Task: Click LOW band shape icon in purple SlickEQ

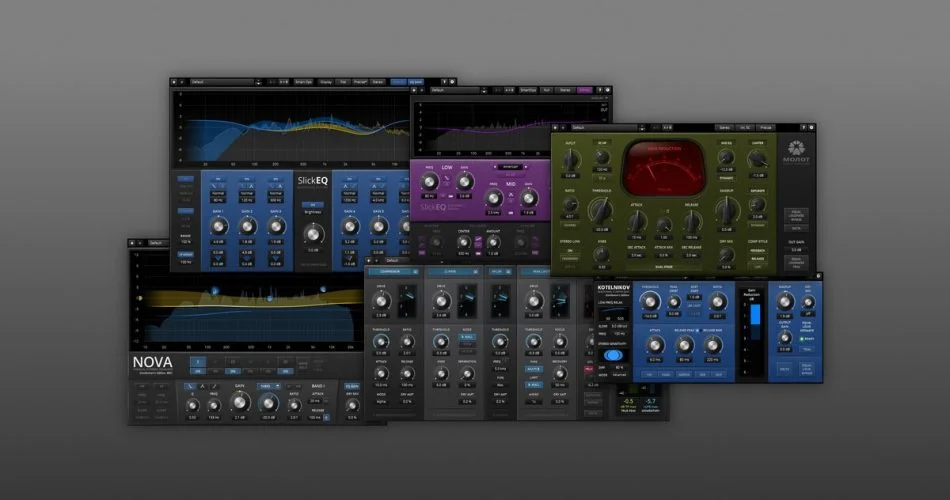Action: [x=447, y=179]
